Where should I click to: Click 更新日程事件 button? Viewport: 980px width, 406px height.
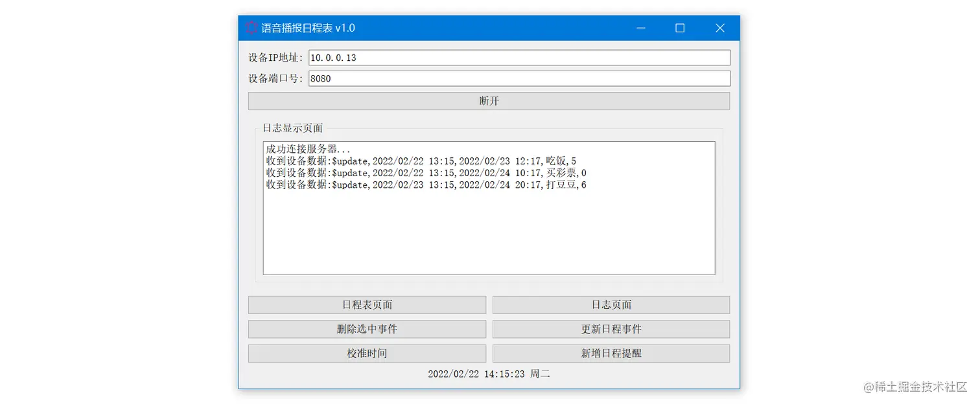[x=611, y=329]
